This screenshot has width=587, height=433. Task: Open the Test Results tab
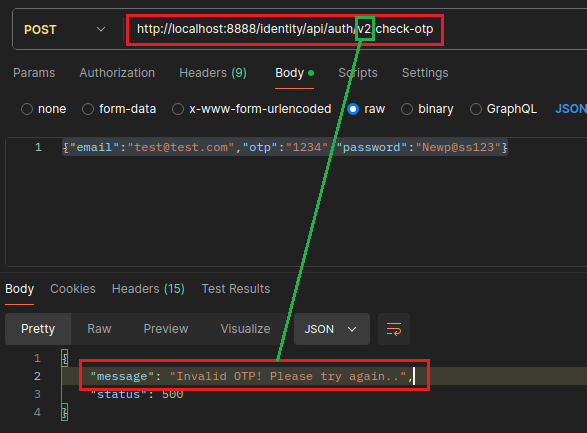pos(236,289)
